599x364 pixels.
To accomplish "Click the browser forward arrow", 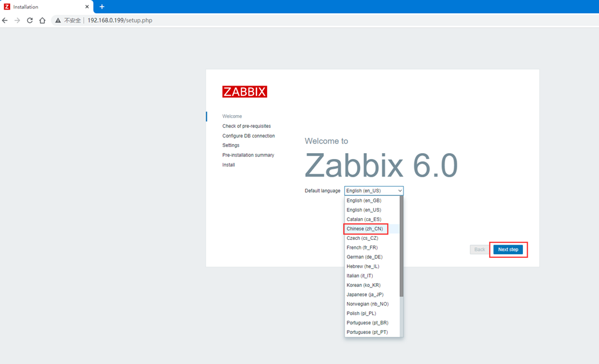I will click(x=17, y=20).
